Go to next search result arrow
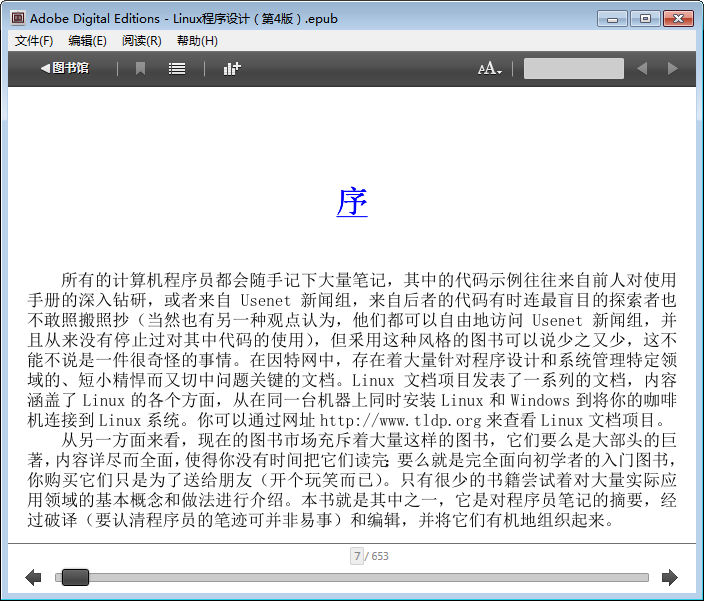This screenshot has width=704, height=601. coord(672,69)
